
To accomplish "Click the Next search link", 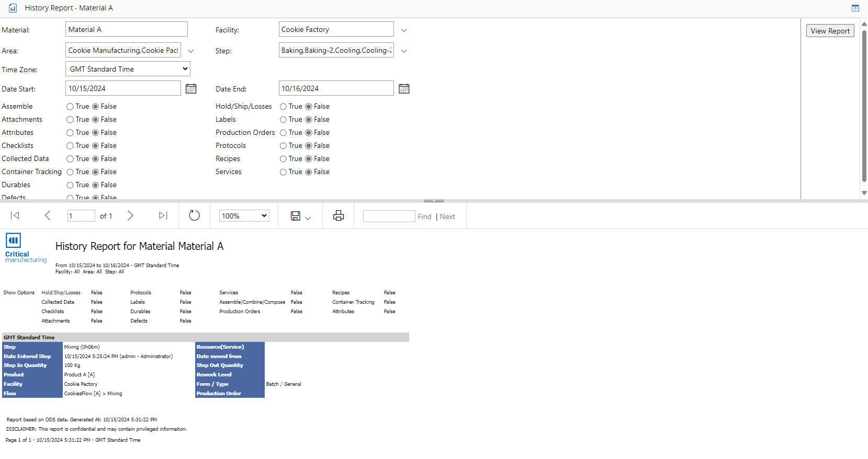I will click(447, 216).
